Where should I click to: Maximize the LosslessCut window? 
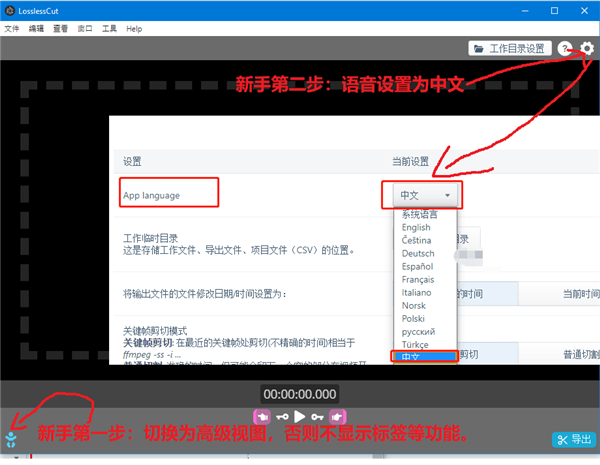pos(554,11)
